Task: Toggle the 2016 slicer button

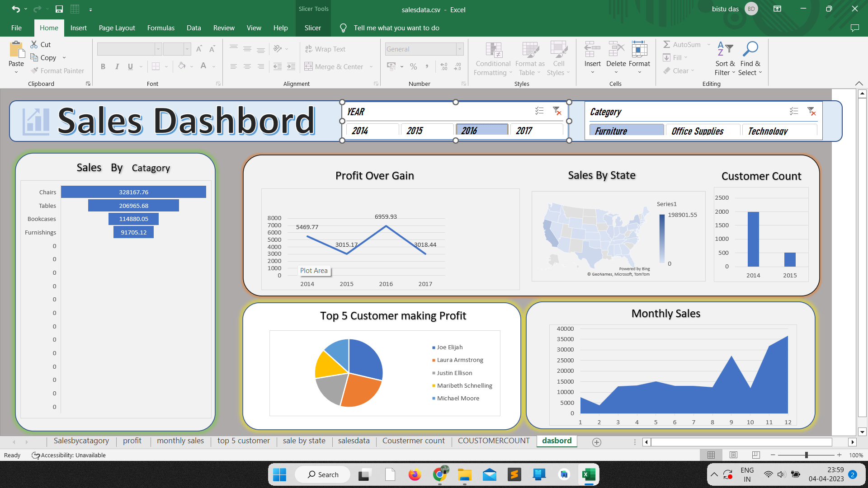Action: click(482, 130)
